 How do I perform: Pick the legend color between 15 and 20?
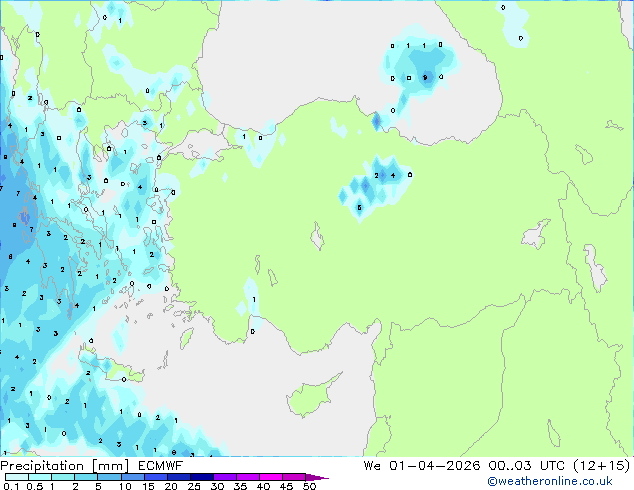(156, 477)
